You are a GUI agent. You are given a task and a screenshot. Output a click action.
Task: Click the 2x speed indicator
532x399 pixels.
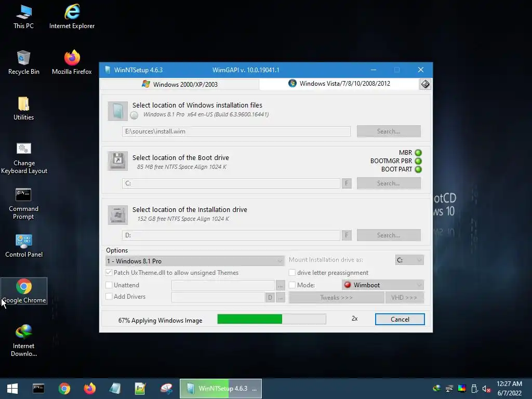[354, 318]
